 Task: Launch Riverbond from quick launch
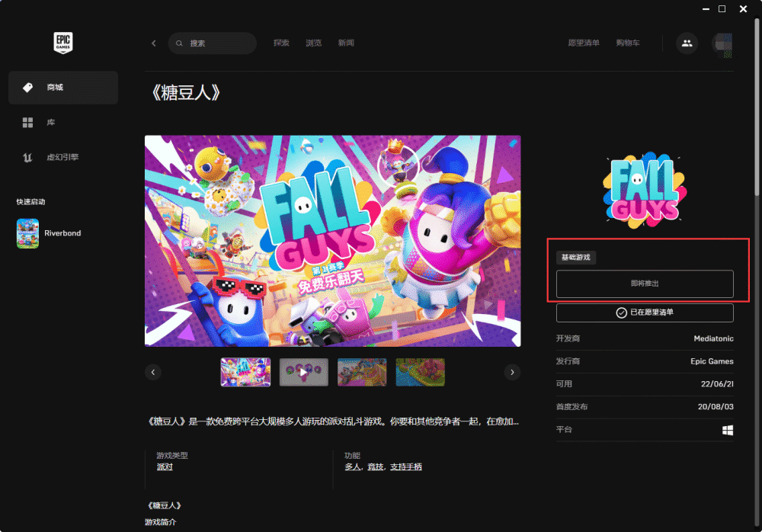[x=27, y=233]
